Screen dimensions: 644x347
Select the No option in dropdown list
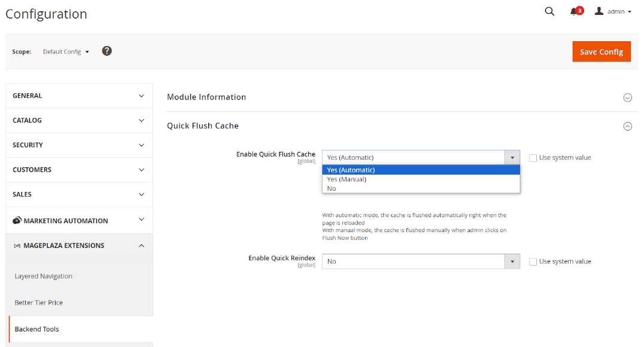[x=332, y=188]
